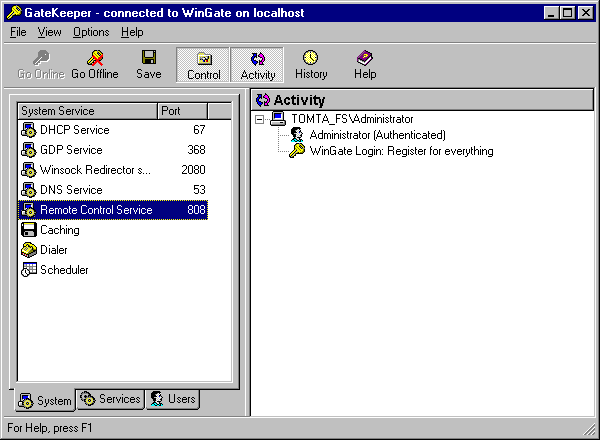Collapse the TOMTA_FS\Administrator tree node

[x=259, y=119]
